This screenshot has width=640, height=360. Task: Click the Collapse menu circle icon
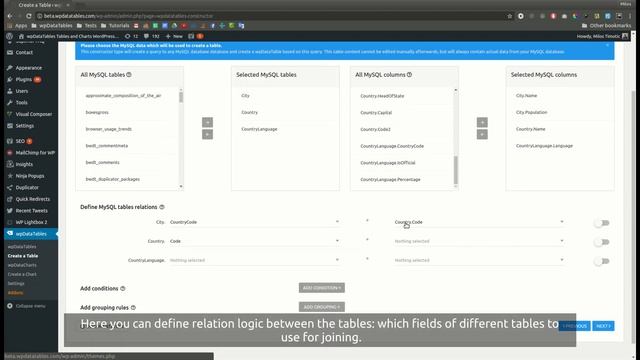click(10, 306)
